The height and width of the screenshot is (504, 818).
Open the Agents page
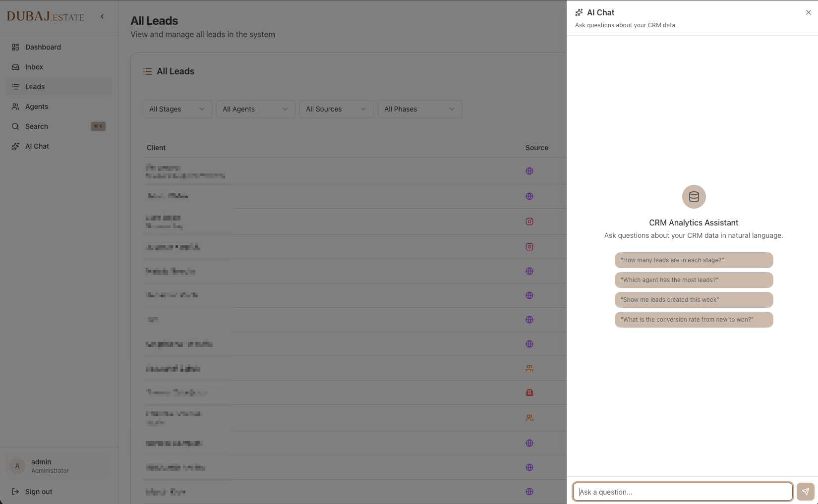(58, 107)
